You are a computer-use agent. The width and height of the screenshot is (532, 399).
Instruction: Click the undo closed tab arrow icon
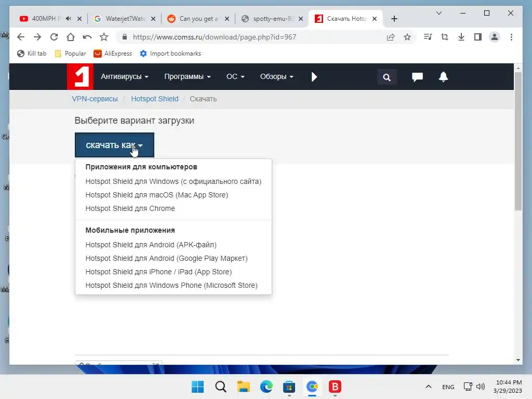[x=87, y=37]
